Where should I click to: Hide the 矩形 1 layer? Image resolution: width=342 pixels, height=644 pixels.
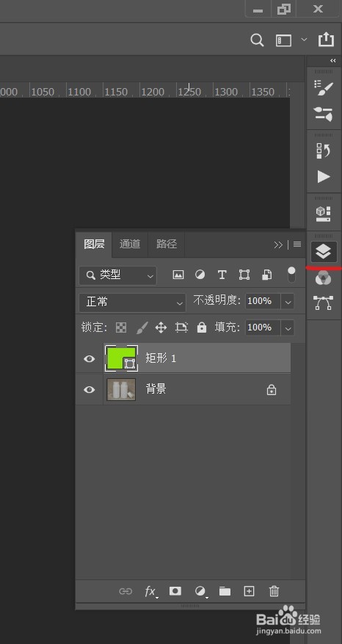point(89,359)
